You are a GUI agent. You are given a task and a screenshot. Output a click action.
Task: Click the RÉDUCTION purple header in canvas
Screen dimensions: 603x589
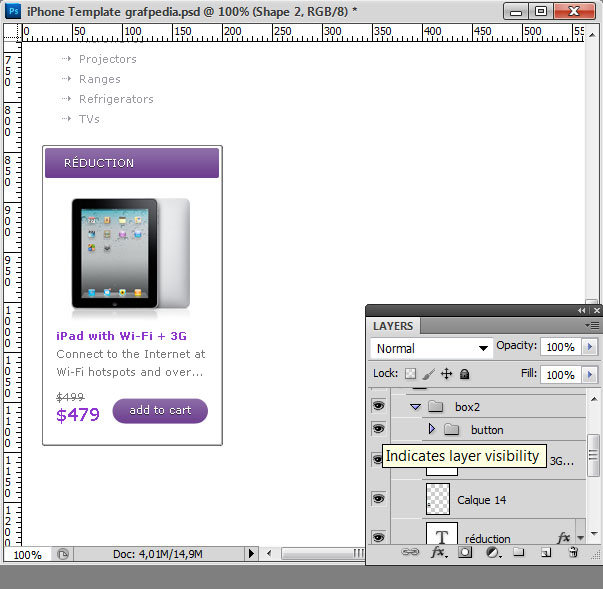(x=132, y=163)
